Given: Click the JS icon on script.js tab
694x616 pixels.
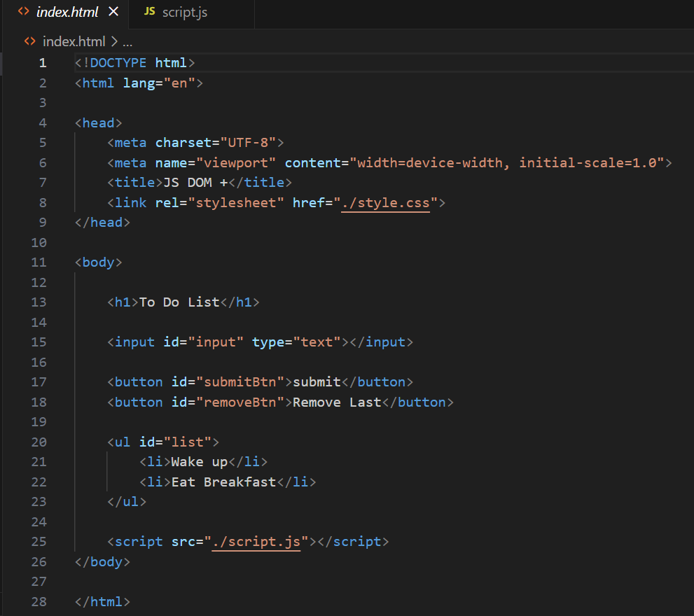Looking at the screenshot, I should (150, 12).
